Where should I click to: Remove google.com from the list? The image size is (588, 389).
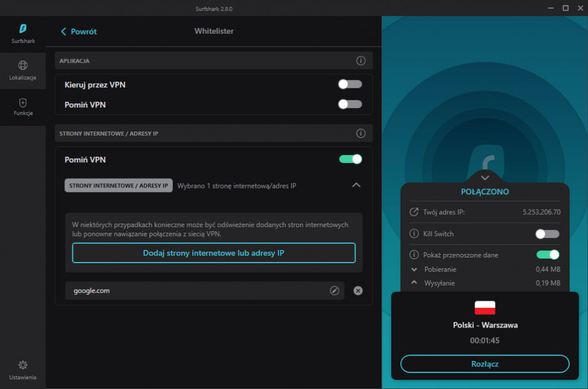358,291
